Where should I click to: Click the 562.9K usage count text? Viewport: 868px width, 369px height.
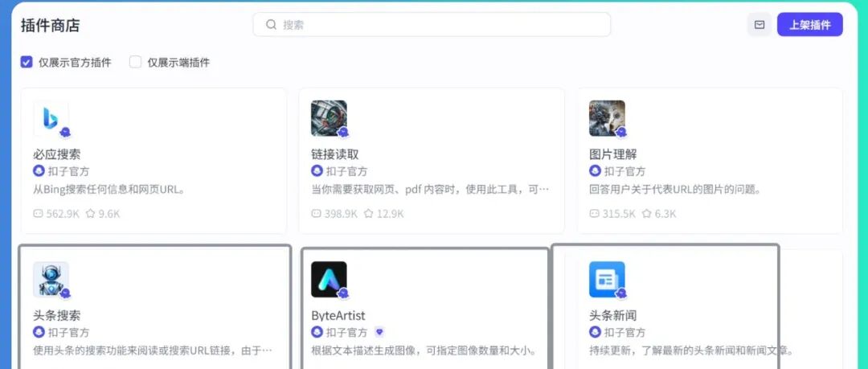pos(63,214)
